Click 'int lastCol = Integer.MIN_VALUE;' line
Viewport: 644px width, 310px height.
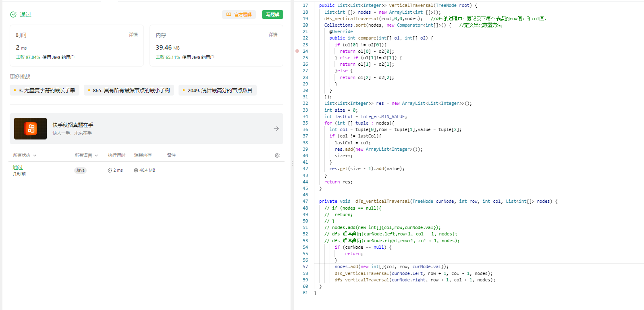click(x=366, y=117)
